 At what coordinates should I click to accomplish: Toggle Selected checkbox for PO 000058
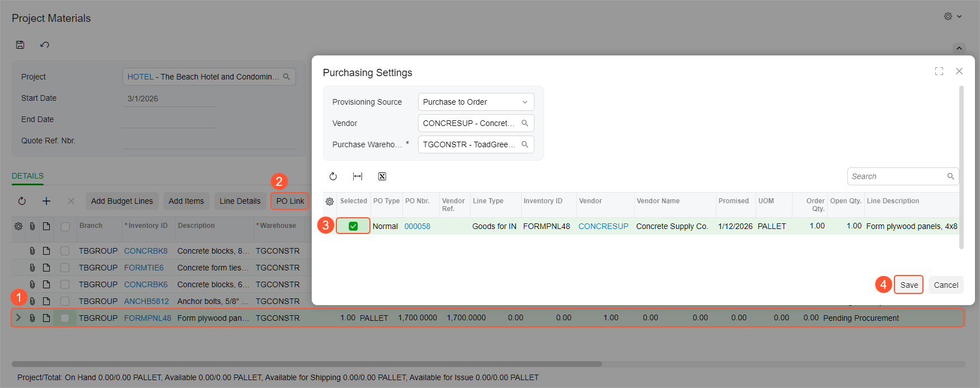click(353, 226)
